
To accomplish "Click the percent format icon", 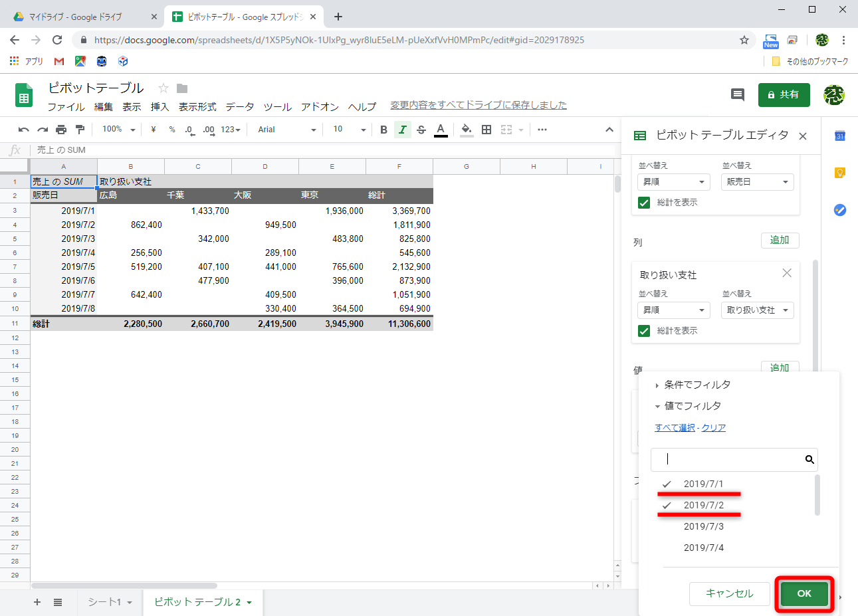I will (x=171, y=129).
